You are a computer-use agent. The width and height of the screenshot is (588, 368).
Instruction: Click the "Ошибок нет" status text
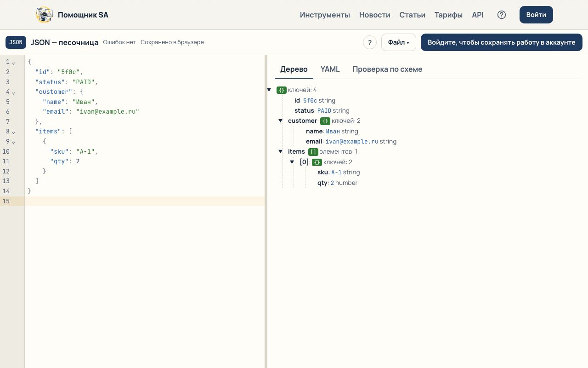coord(119,42)
